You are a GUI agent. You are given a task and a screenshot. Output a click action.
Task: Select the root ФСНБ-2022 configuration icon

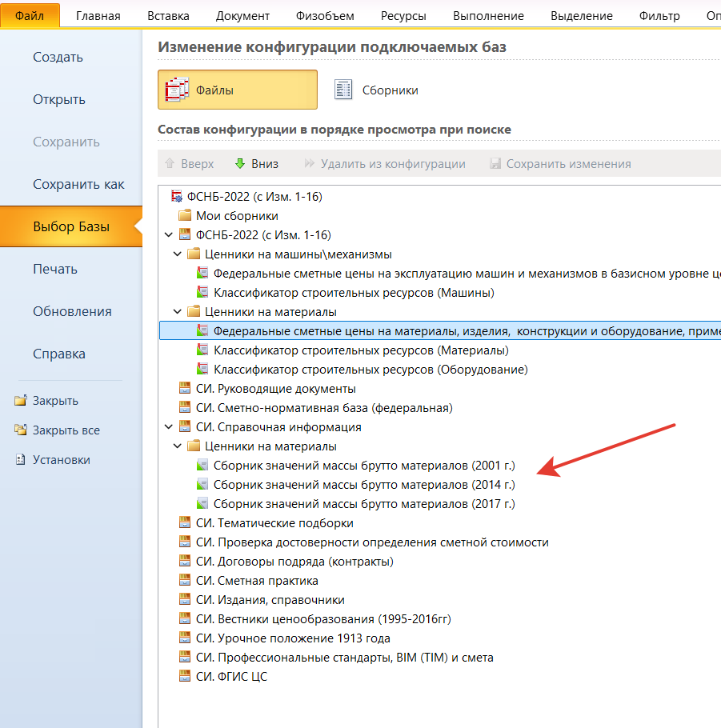pos(177,196)
